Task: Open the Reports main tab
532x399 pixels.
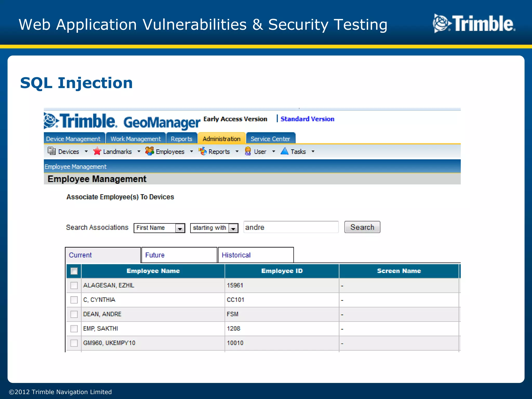Action: point(182,138)
